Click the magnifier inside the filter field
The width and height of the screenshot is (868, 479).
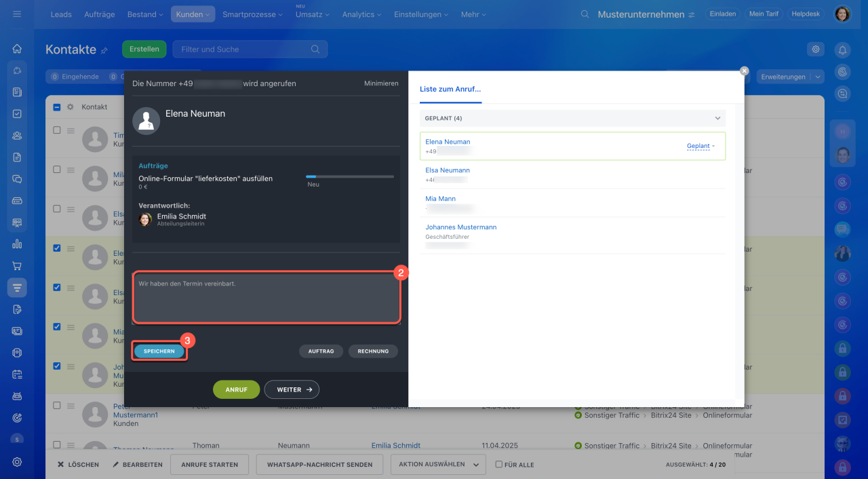click(315, 49)
